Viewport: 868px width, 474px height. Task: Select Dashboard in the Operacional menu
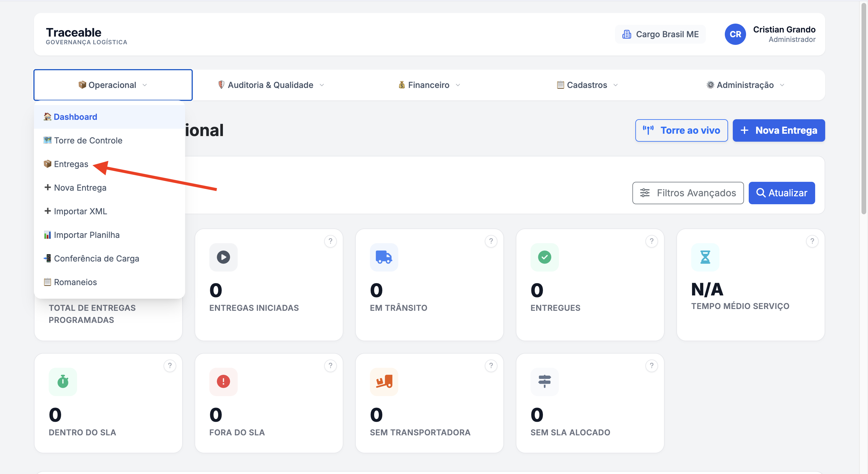point(110,117)
